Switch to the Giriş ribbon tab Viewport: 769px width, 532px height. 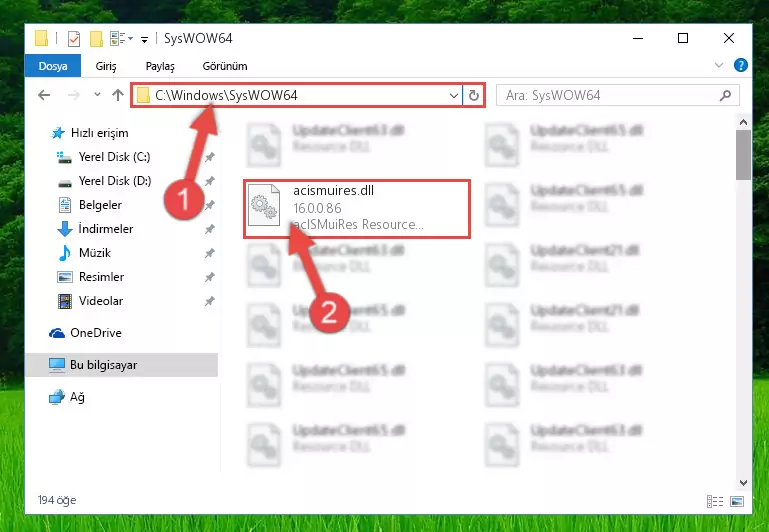pos(106,66)
